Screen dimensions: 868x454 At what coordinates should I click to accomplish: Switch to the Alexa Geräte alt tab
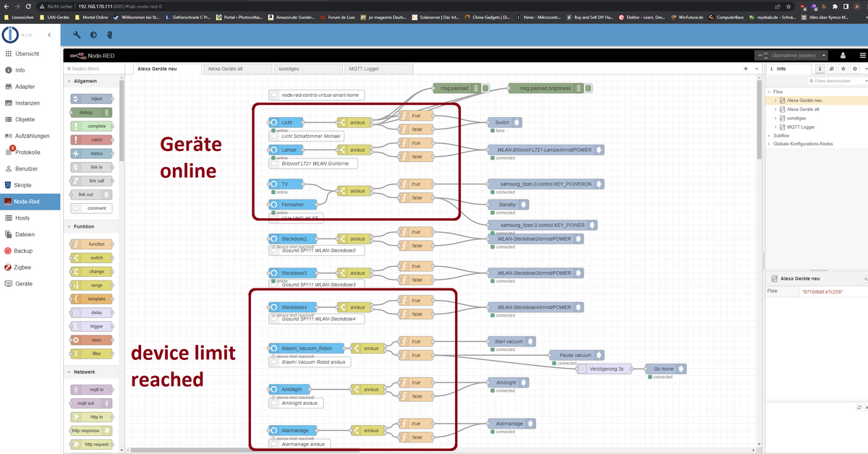[237, 69]
